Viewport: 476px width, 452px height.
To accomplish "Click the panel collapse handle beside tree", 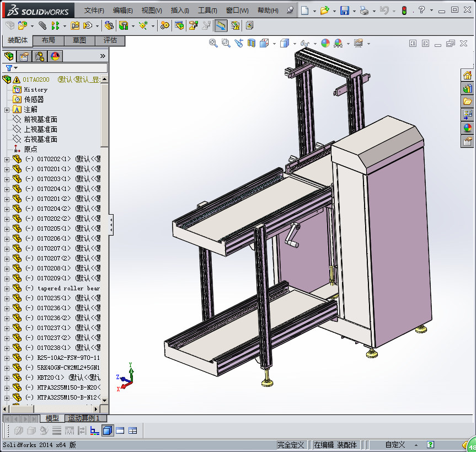I will coord(111,225).
